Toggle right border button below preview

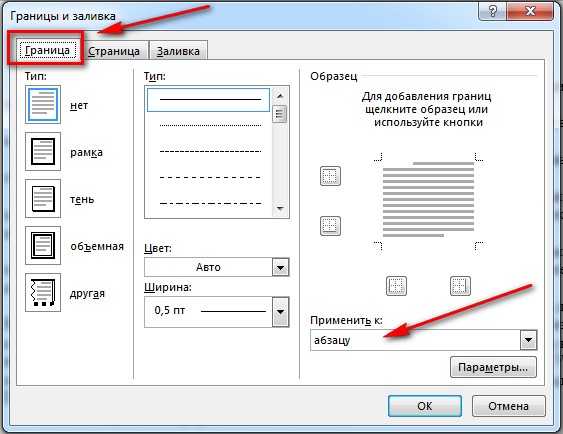coord(460,286)
